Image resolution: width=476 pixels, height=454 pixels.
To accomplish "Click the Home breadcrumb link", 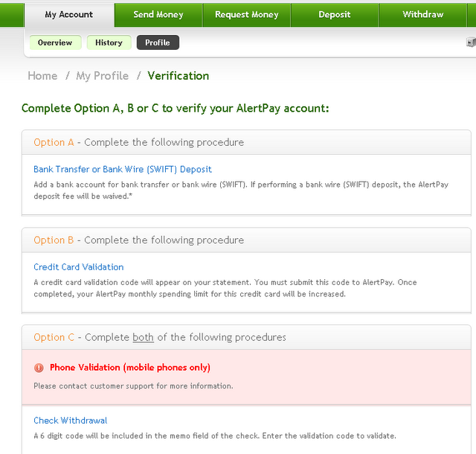I will [x=42, y=76].
